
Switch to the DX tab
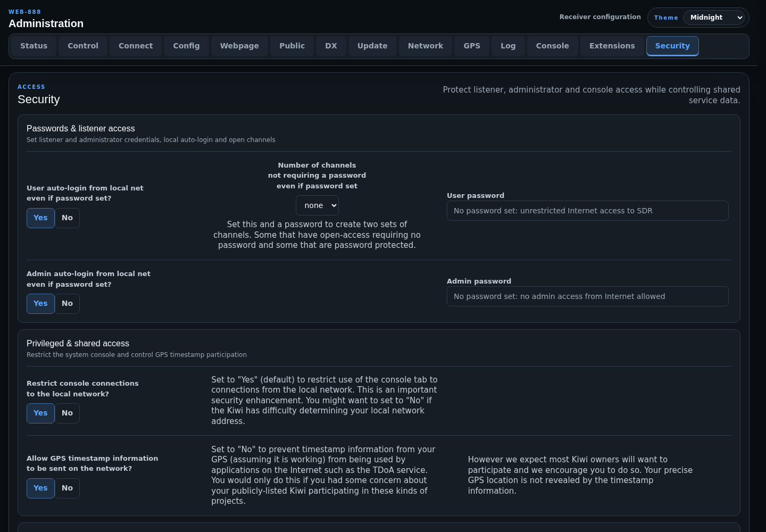(x=331, y=46)
